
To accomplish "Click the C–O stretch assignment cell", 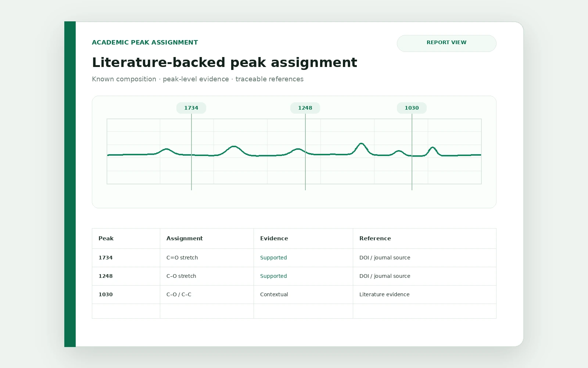I will tap(207, 276).
